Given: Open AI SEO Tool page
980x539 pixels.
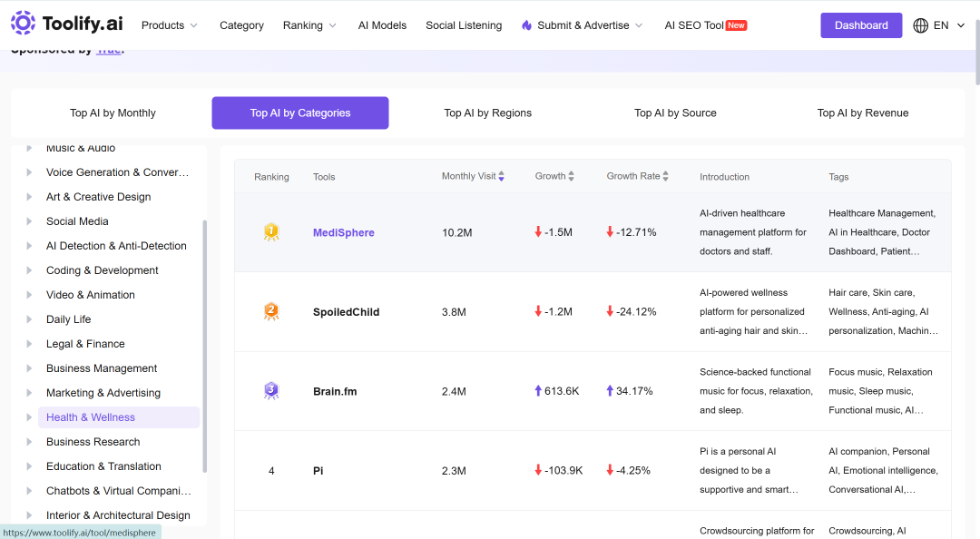Looking at the screenshot, I should [x=694, y=25].
